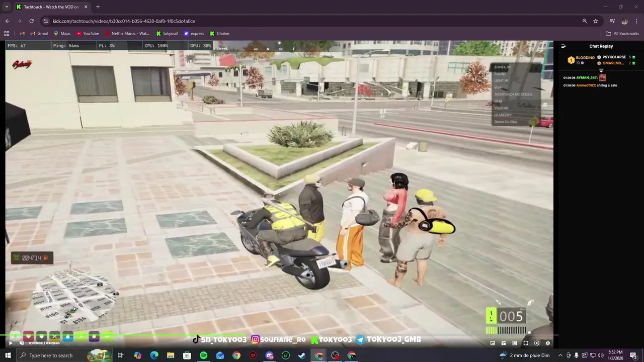Click the microphone tray icon
644x362 pixels.
pos(576,355)
